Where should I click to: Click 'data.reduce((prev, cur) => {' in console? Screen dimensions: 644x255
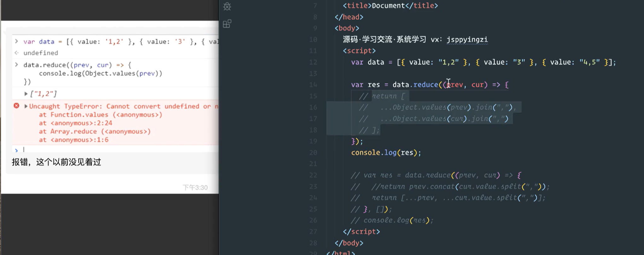[x=77, y=65]
